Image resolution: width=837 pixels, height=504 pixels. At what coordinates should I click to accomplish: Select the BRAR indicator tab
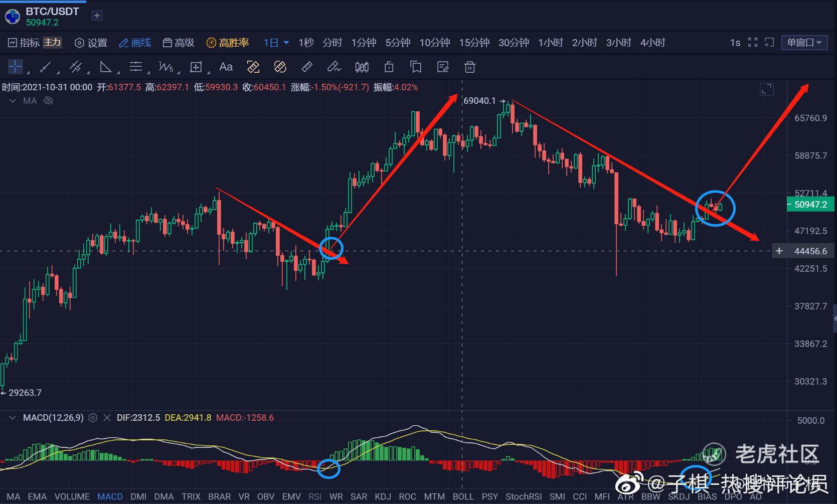(220, 496)
